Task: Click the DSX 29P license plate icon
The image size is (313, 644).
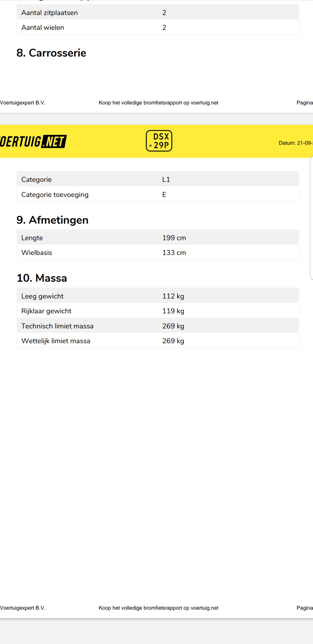Action: click(x=159, y=141)
